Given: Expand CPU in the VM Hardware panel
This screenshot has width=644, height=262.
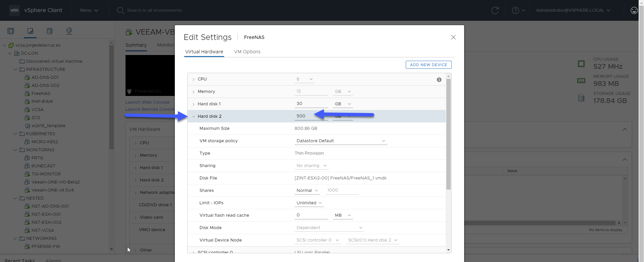Looking at the screenshot, I should click(x=136, y=143).
